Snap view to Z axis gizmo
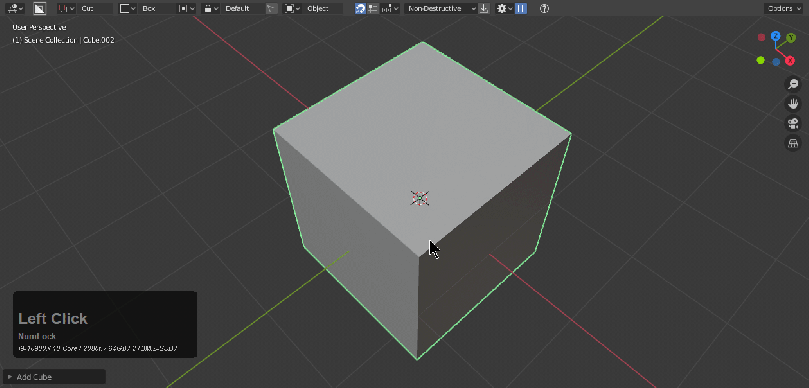 775,36
